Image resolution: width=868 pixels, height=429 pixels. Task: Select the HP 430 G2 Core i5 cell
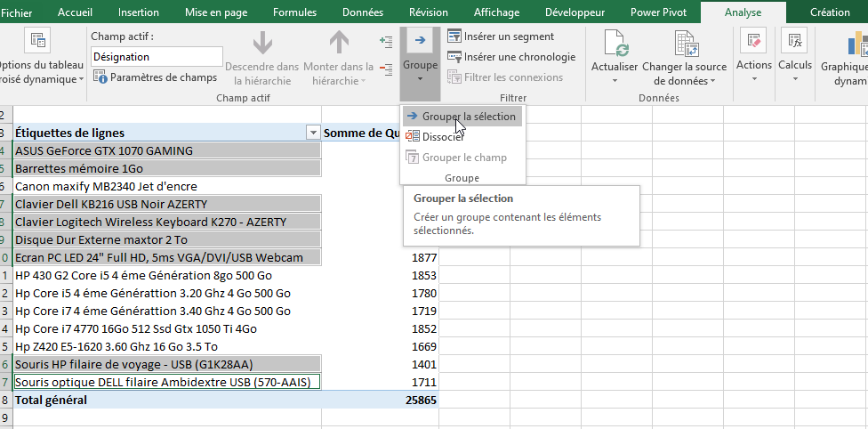point(167,276)
